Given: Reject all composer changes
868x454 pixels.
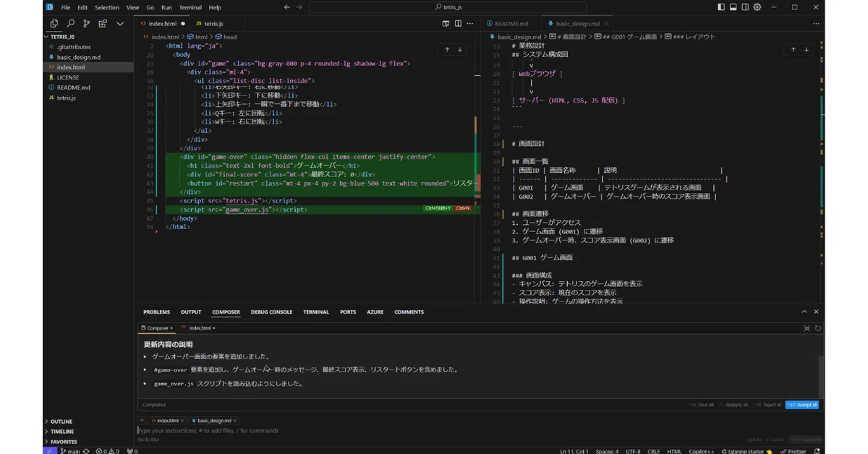Looking at the screenshot, I should tap(768, 405).
